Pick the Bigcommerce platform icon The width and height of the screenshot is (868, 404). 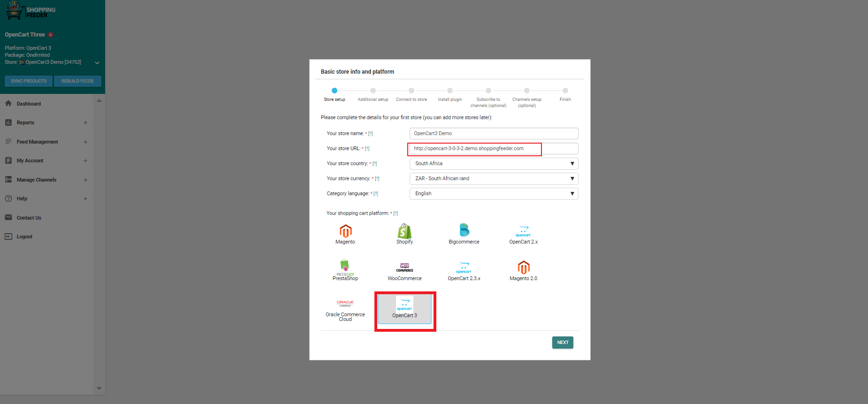tap(464, 230)
